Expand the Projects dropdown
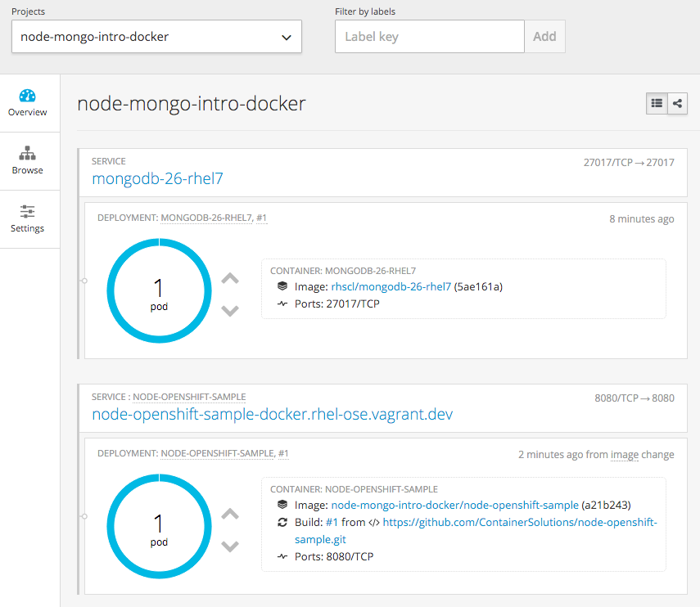The image size is (700, 607). (156, 37)
